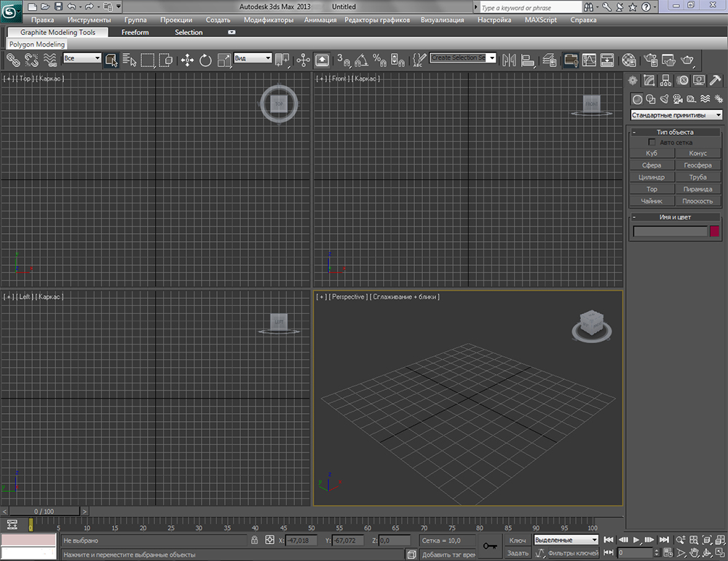
Task: Switch to Selection ribbon tab
Action: coord(189,32)
